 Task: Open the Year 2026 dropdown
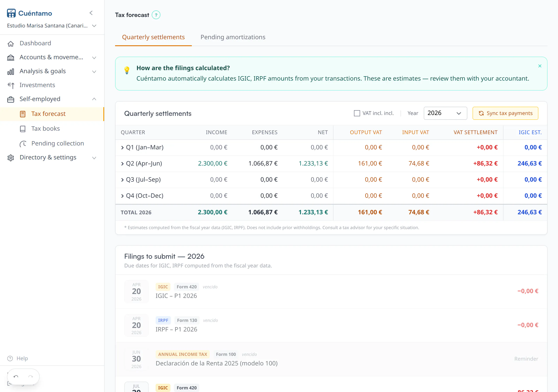tap(445, 113)
